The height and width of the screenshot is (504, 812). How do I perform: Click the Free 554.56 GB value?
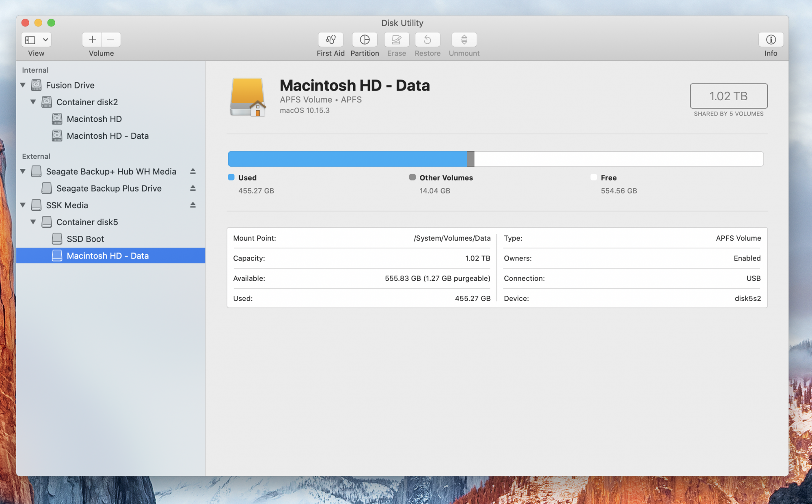click(619, 191)
